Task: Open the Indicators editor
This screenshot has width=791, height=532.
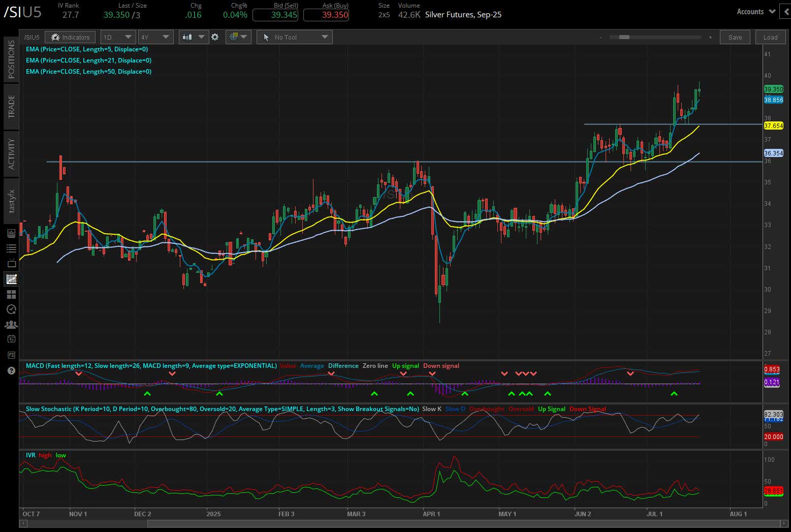Action: click(70, 37)
